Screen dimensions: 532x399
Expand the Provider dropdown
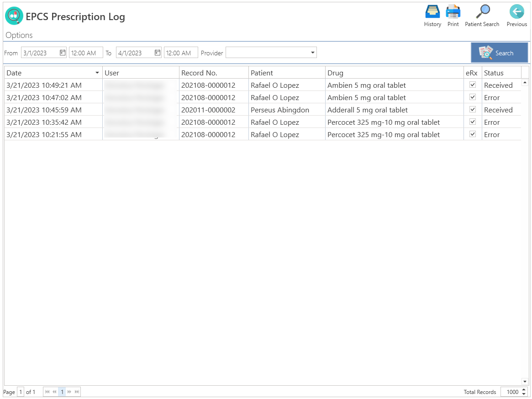click(312, 53)
